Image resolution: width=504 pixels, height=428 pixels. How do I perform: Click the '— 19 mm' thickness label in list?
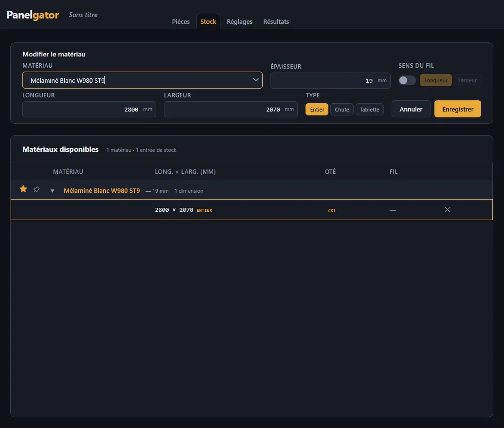tap(157, 191)
